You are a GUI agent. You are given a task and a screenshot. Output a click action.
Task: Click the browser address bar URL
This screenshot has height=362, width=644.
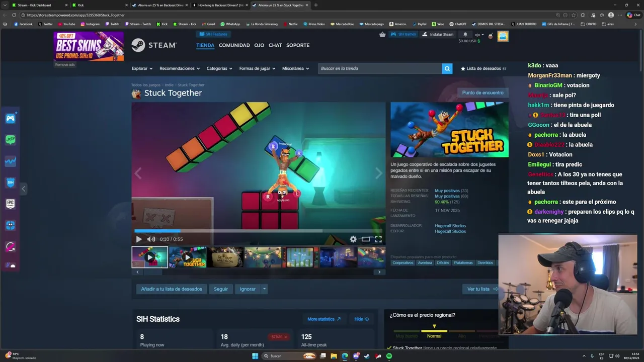pyautogui.click(x=75, y=15)
